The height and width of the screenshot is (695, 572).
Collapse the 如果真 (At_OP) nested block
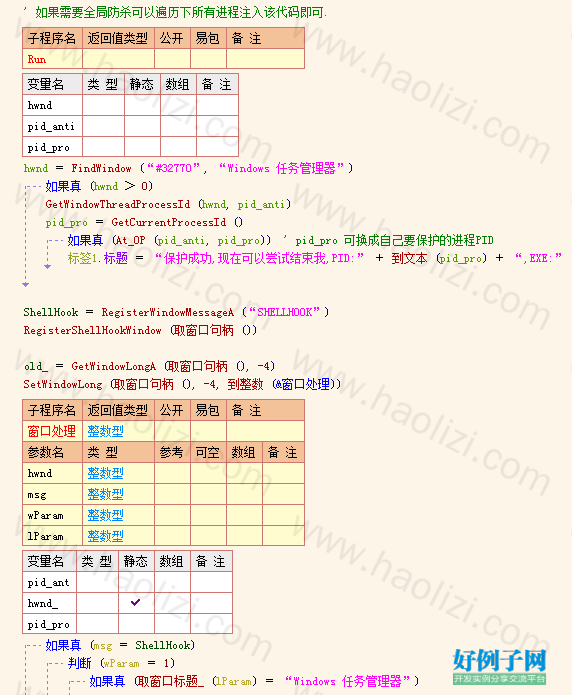click(x=49, y=241)
